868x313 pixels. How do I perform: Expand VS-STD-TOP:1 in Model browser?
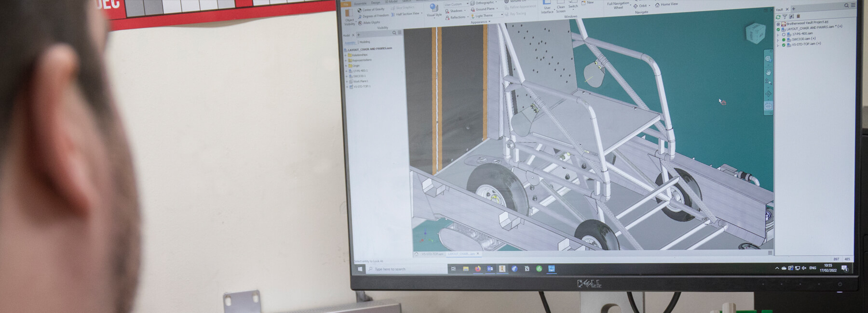pyautogui.click(x=347, y=86)
